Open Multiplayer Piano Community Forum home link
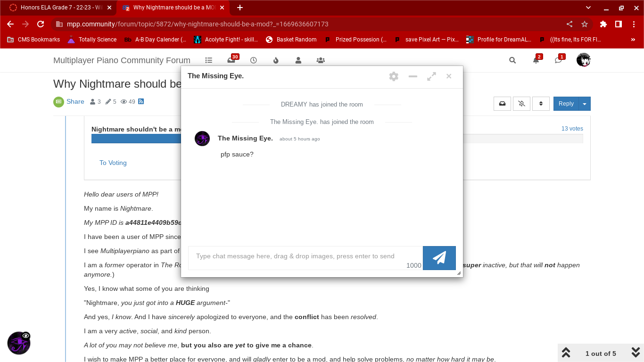This screenshot has height=362, width=644. [122, 60]
